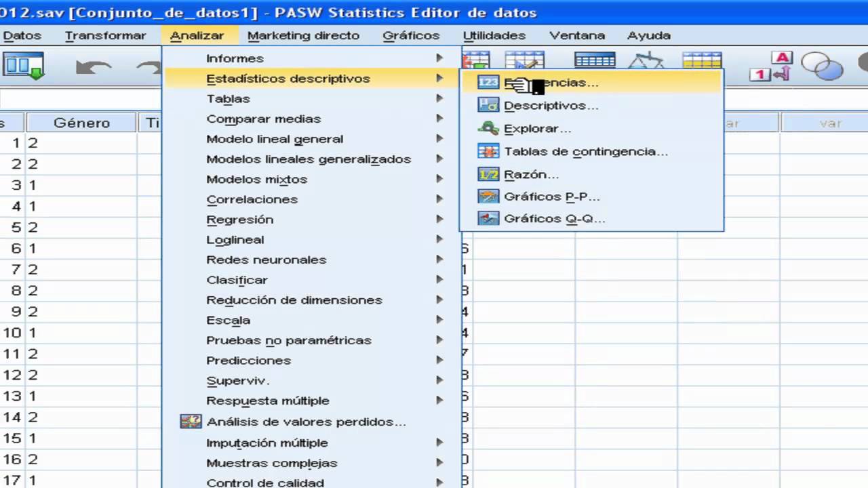Expand the Informes submenu arrow
The width and height of the screenshot is (868, 488).
439,58
